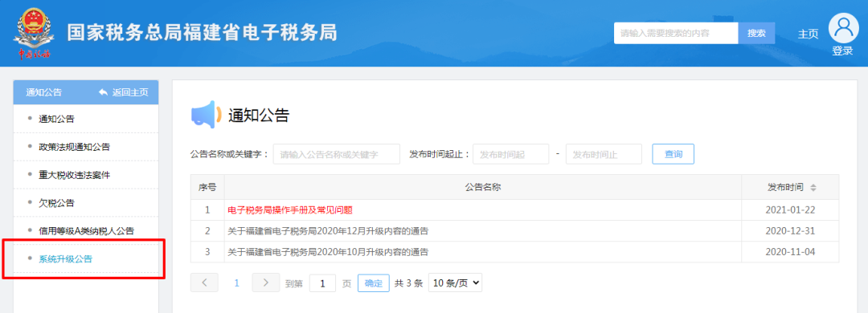Click row number 2 in 序号 column
The height and width of the screenshot is (313, 868).
(x=207, y=231)
